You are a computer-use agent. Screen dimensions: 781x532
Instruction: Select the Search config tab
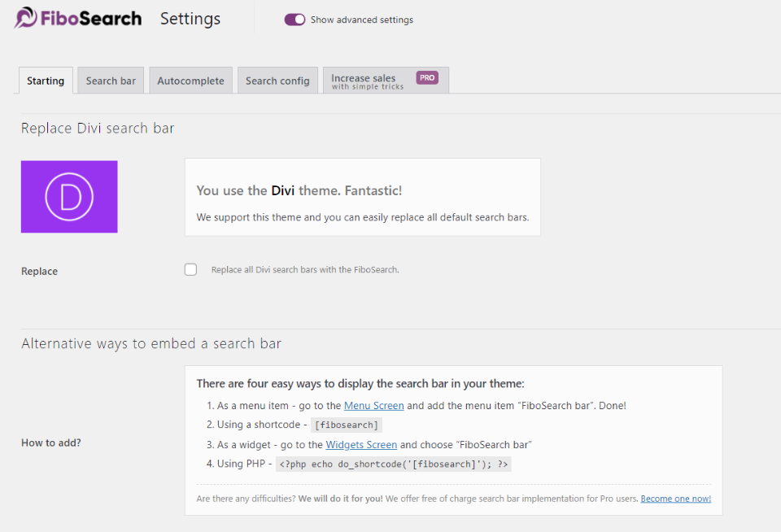(x=277, y=80)
